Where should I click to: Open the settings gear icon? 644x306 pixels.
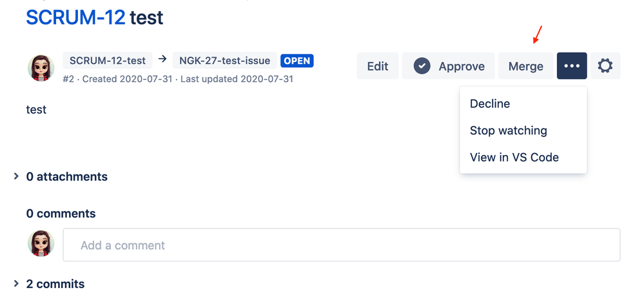tap(605, 66)
